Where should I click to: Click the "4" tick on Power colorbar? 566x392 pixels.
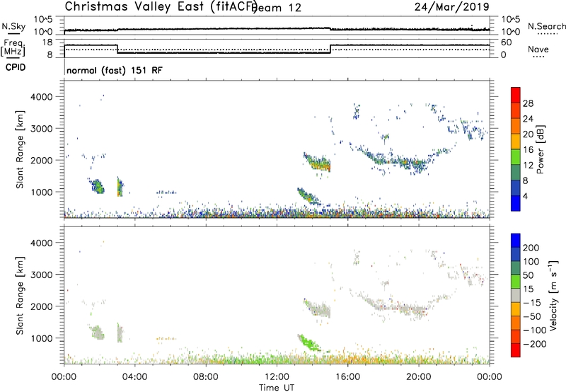click(x=525, y=196)
